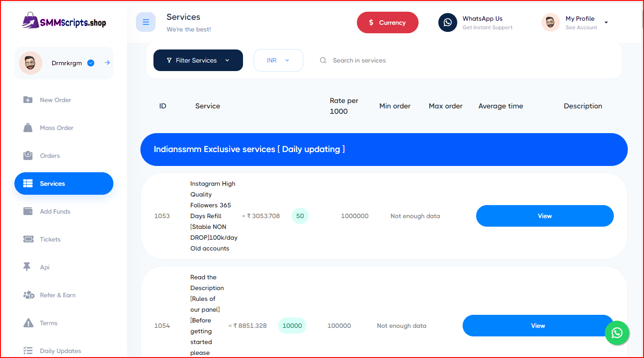This screenshot has width=644, height=358.
Task: Open the INR currency selector
Action: pyautogui.click(x=278, y=60)
